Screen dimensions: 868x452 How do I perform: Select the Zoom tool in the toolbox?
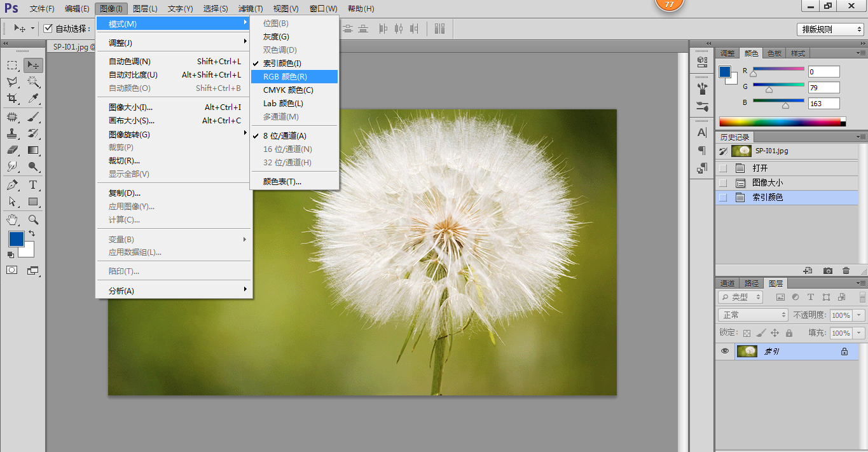[x=33, y=219]
